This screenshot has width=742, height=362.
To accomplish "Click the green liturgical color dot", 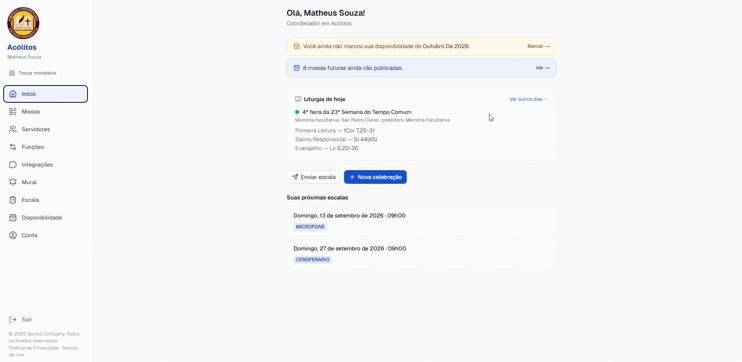I will click(x=297, y=112).
